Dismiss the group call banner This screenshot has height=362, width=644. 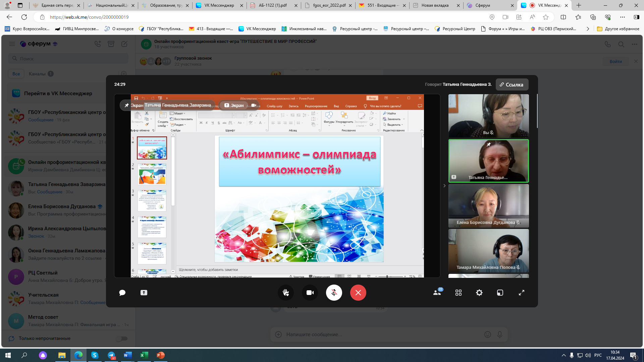(x=636, y=61)
